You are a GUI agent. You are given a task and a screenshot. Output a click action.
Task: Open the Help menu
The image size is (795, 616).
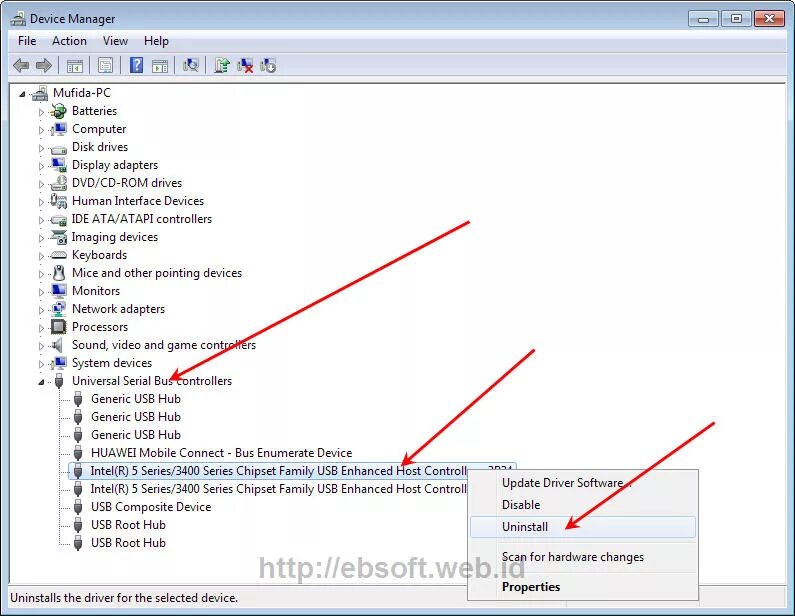(x=156, y=41)
